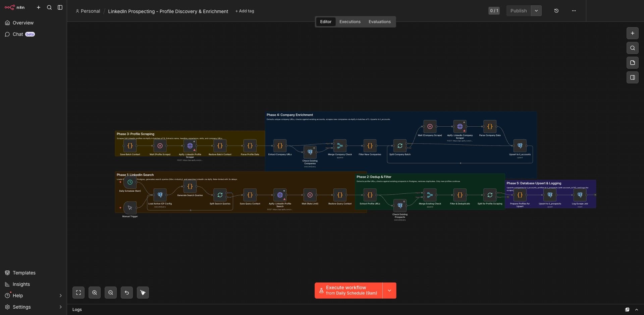The image size is (644, 315).
Task: Open the Load Active ICP Config node
Action: pos(160,195)
